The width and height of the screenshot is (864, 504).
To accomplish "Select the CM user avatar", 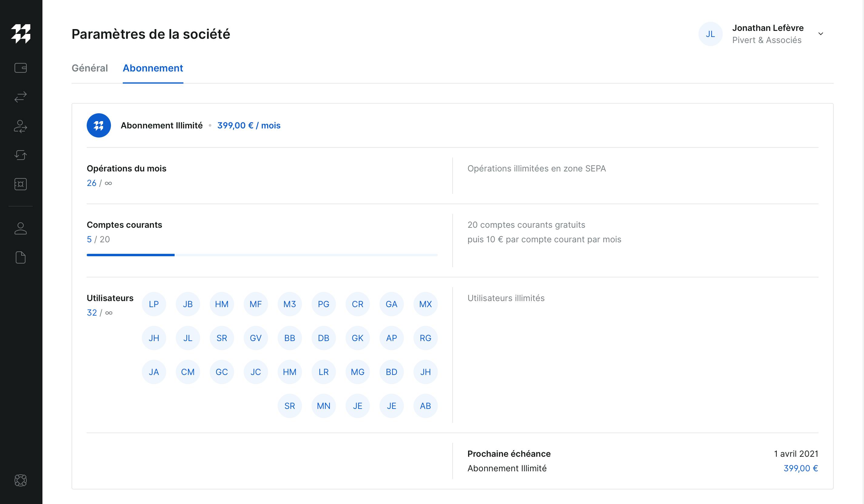I will (188, 372).
